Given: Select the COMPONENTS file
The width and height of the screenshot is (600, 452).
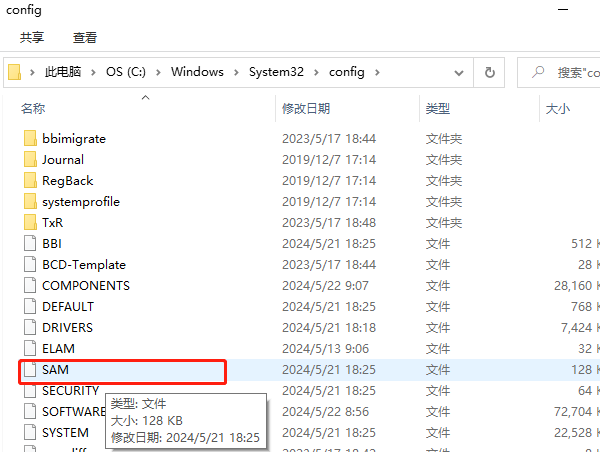Looking at the screenshot, I should pos(85,286).
